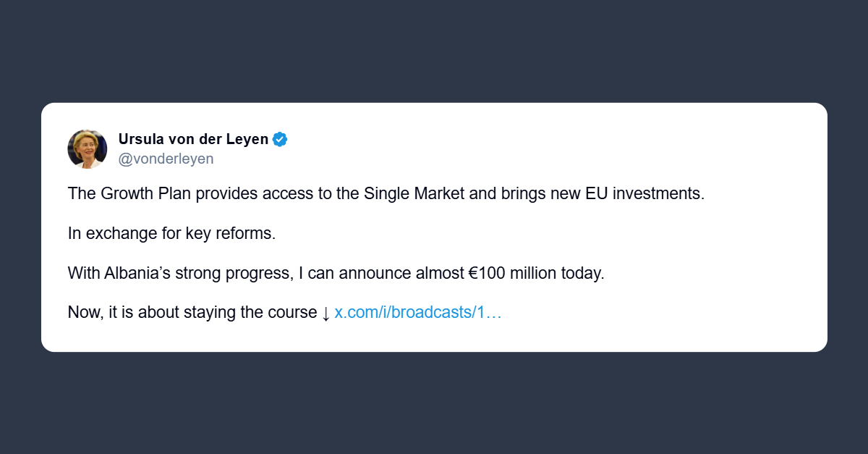868x454 pixels.
Task: Open the x.com/i/broadcasts link
Action: pyautogui.click(x=417, y=313)
